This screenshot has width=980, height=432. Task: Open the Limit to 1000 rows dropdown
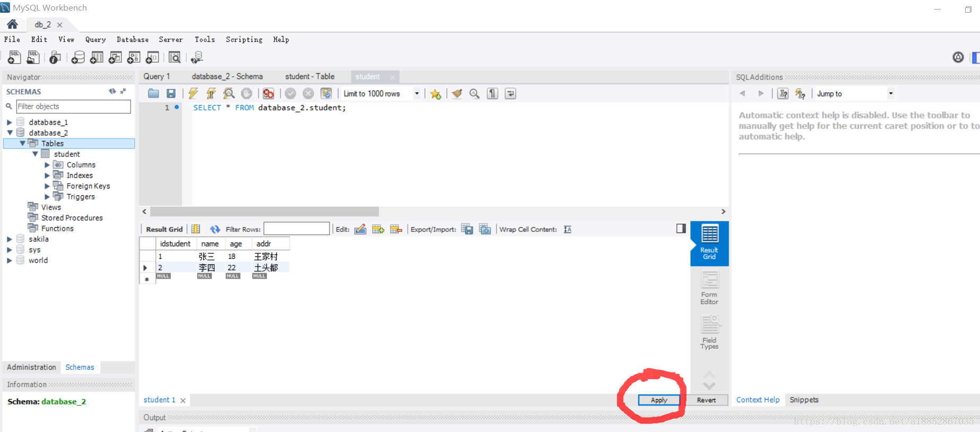pyautogui.click(x=417, y=93)
